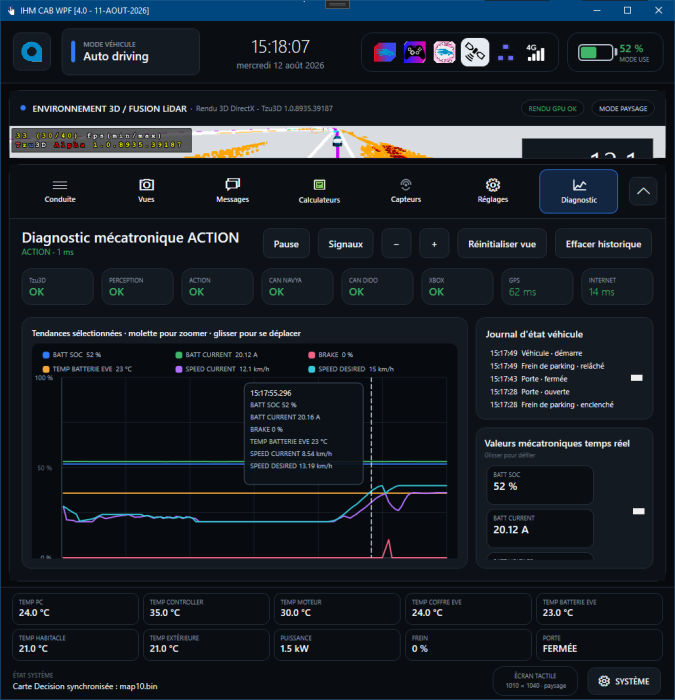Click the MODE VÉHICULE Auto driving panel
675x700 pixels.
130,52
